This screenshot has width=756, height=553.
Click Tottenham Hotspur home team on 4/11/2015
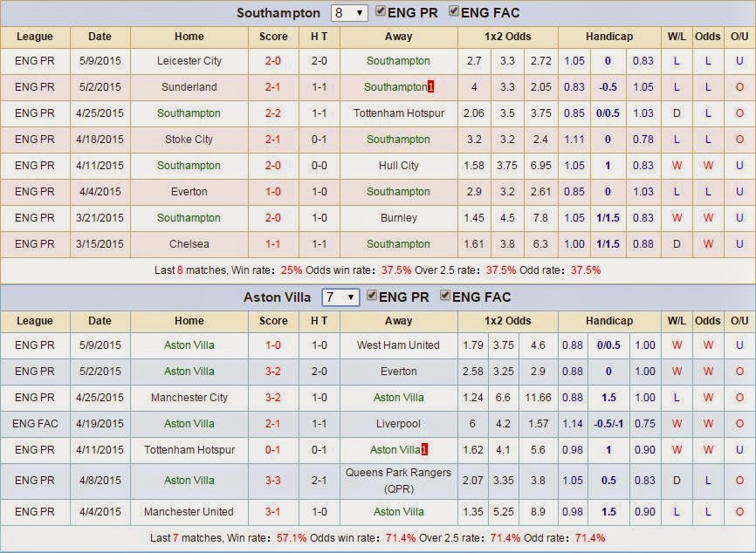189,449
